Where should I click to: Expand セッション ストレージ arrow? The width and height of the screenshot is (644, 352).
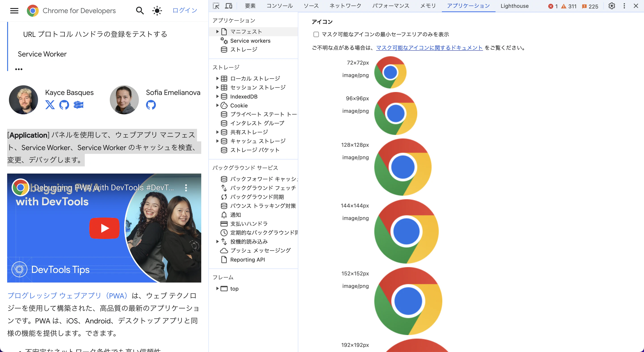click(x=217, y=87)
